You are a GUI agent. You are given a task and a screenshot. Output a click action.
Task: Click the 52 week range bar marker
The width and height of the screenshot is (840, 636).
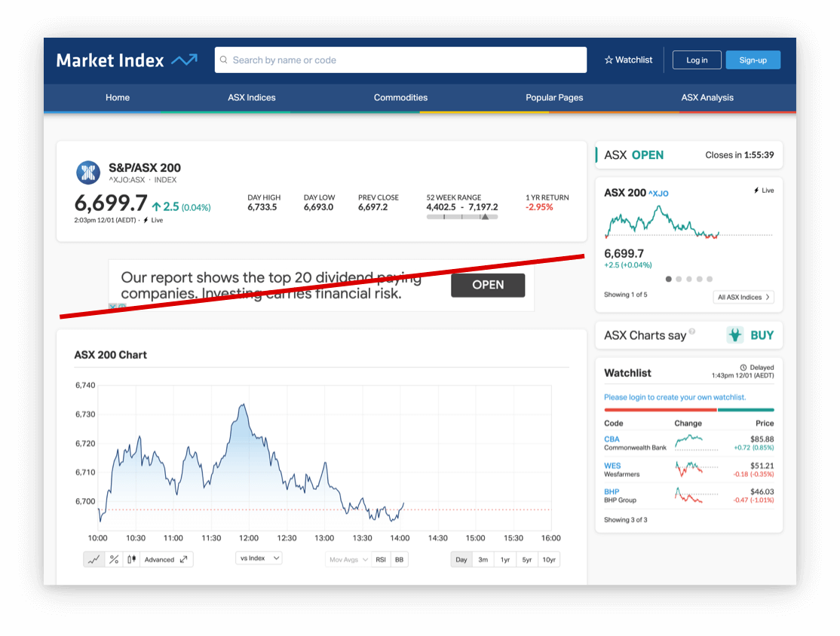(x=485, y=217)
